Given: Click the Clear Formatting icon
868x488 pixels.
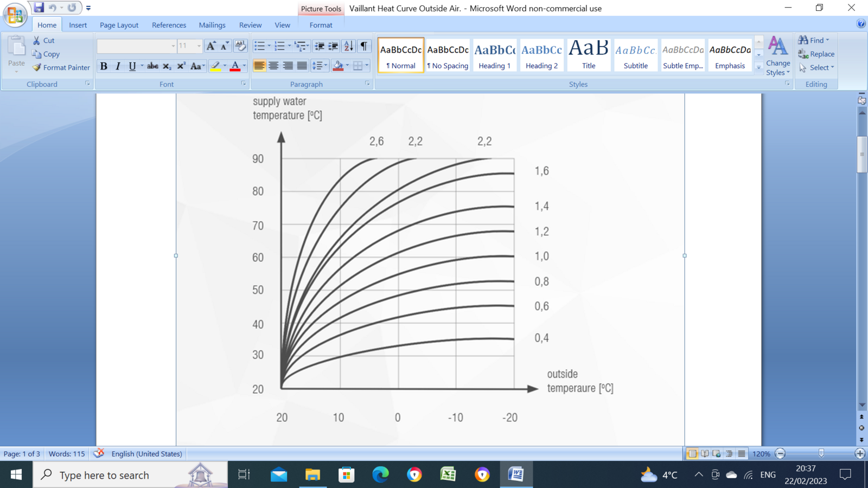Looking at the screenshot, I should (x=240, y=46).
